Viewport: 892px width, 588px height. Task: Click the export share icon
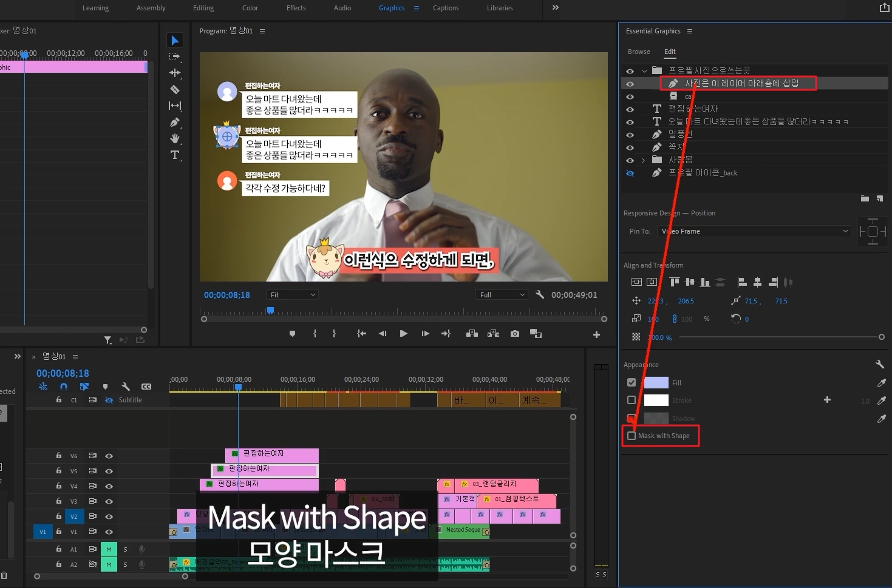[884, 8]
